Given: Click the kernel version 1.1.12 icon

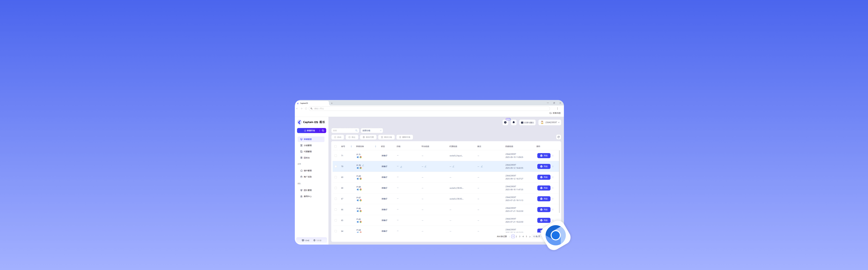Looking at the screenshot, I should [x=314, y=240].
